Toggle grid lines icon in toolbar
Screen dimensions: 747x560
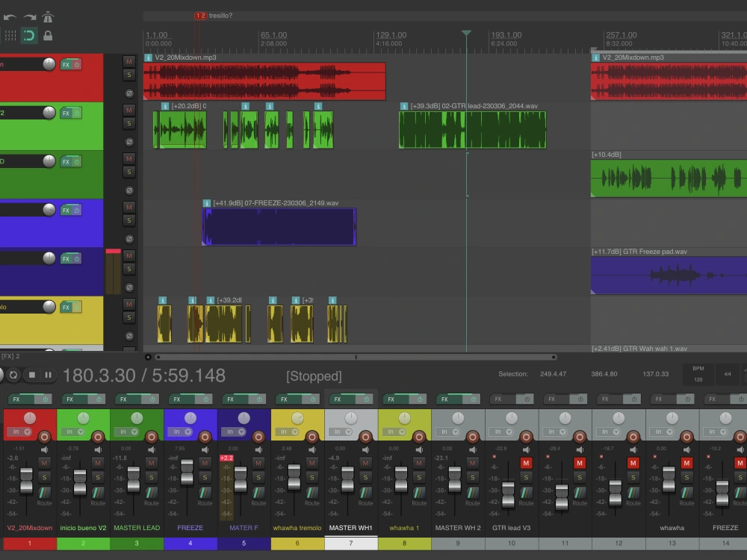(10, 36)
